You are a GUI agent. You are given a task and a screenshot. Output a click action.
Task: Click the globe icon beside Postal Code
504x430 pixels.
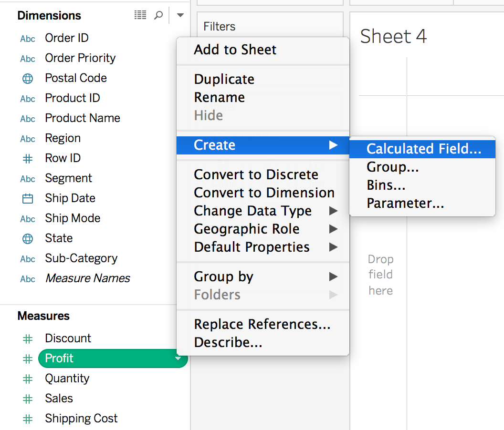tap(28, 78)
